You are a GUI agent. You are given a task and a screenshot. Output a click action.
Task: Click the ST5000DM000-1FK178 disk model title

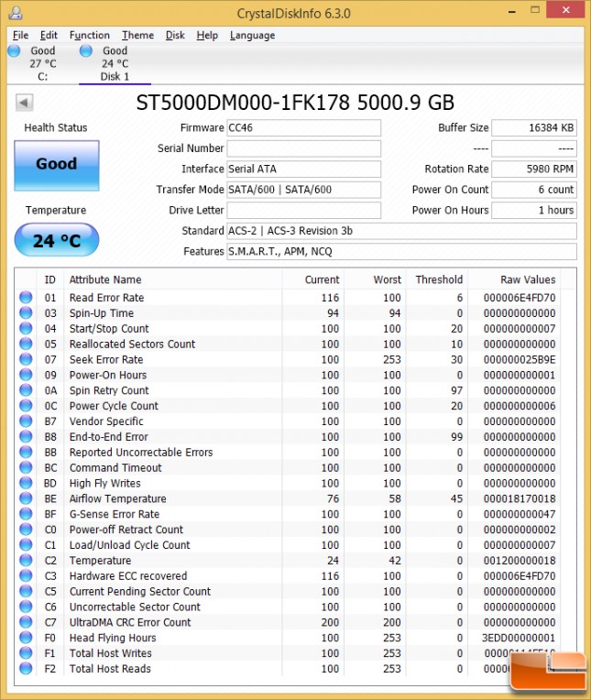tap(295, 103)
